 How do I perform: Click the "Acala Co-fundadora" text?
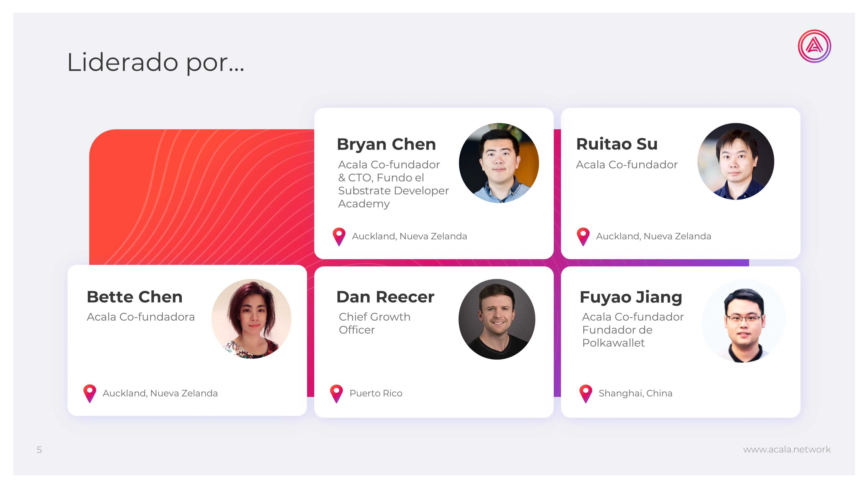tap(141, 317)
